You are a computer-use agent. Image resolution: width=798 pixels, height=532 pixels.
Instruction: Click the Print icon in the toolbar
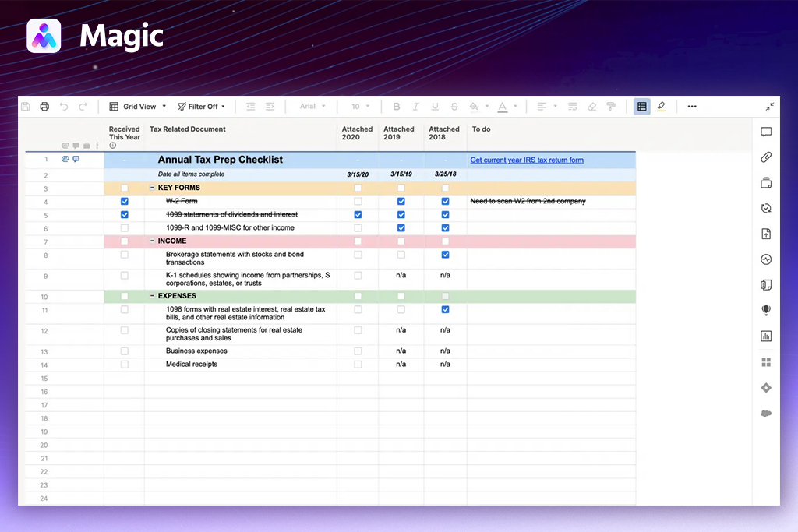[44, 107]
